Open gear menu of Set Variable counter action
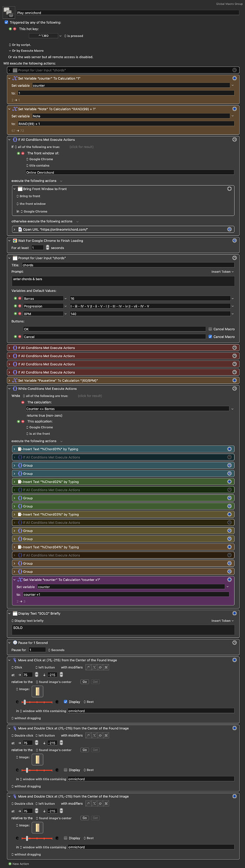 click(235, 78)
